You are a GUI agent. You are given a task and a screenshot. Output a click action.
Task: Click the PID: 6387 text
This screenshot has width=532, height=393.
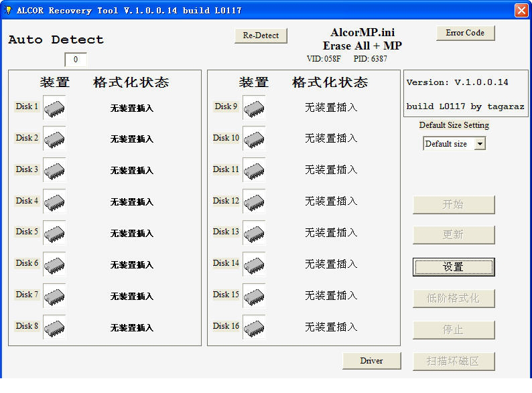370,59
